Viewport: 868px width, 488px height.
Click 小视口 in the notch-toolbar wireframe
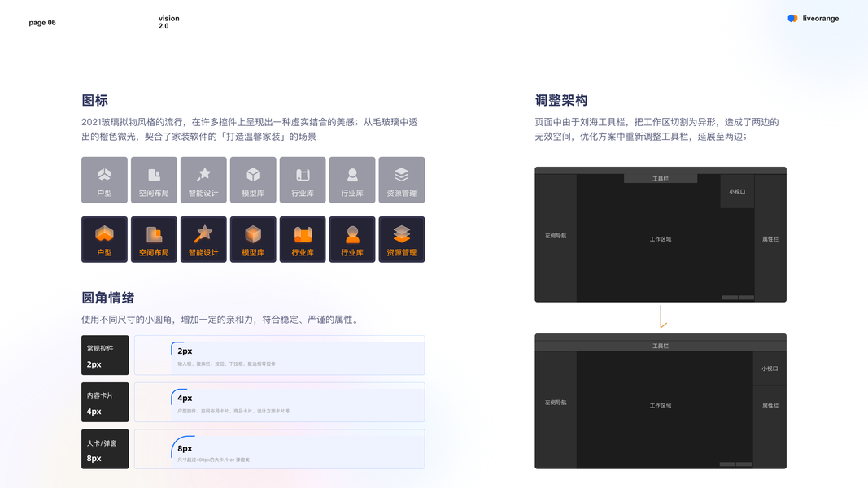(737, 191)
